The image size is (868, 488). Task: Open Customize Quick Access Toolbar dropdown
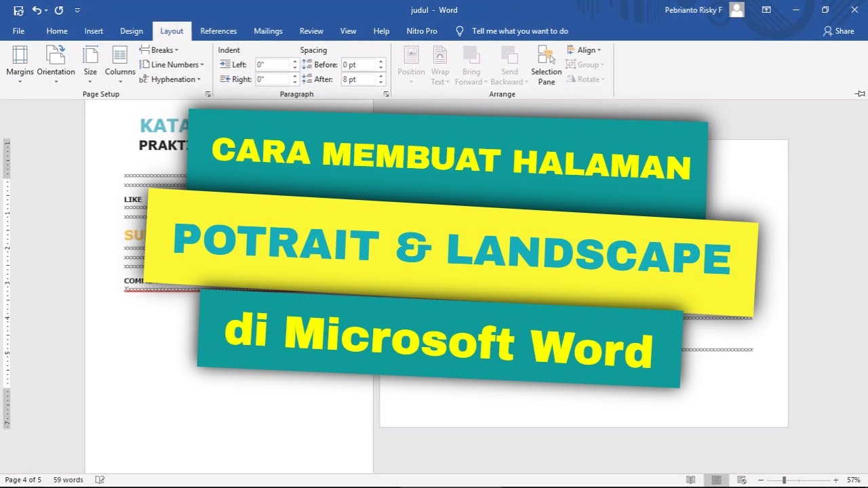pyautogui.click(x=77, y=11)
